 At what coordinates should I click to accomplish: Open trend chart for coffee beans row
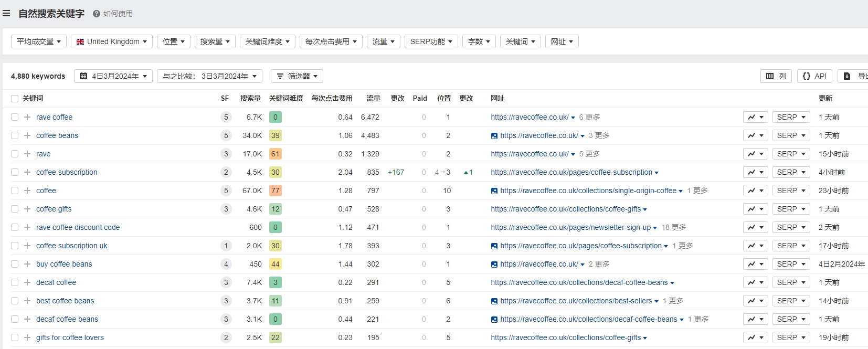[756, 135]
